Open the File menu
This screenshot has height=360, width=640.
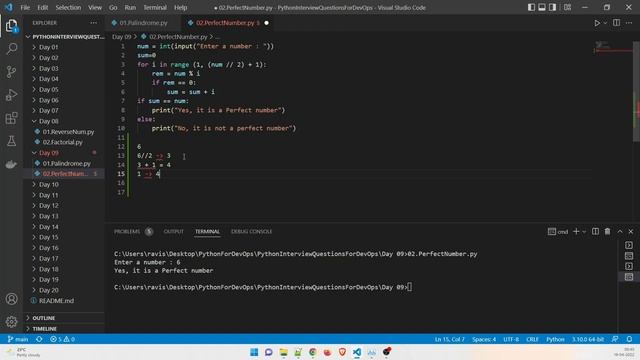click(25, 7)
